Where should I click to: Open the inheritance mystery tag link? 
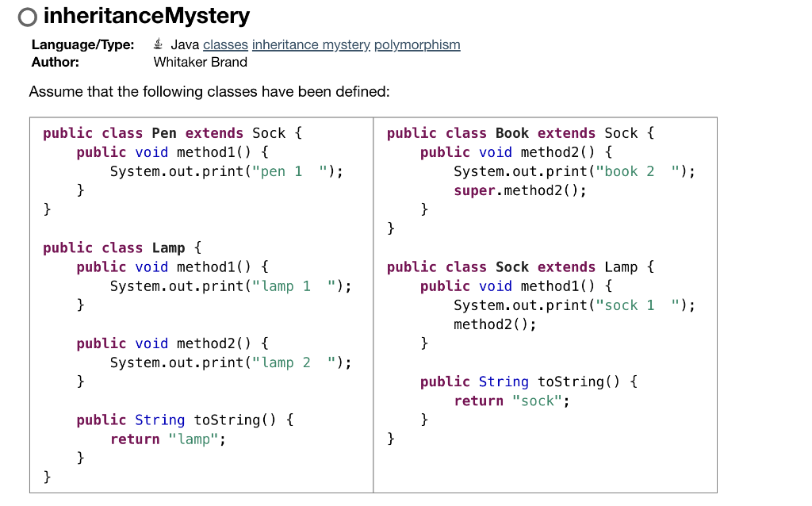point(311,44)
